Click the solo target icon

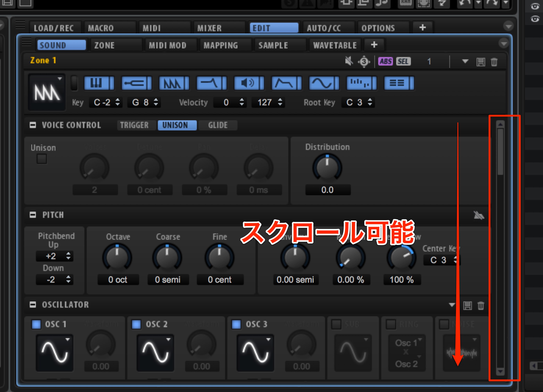tap(364, 61)
